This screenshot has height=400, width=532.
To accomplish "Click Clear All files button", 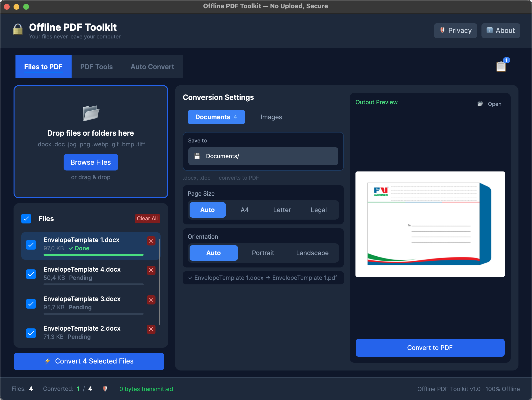I will (147, 219).
